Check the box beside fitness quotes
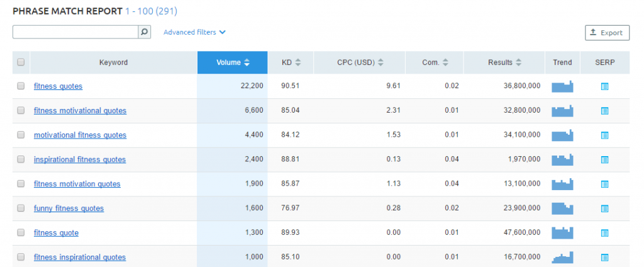The image size is (644, 267). 21,86
